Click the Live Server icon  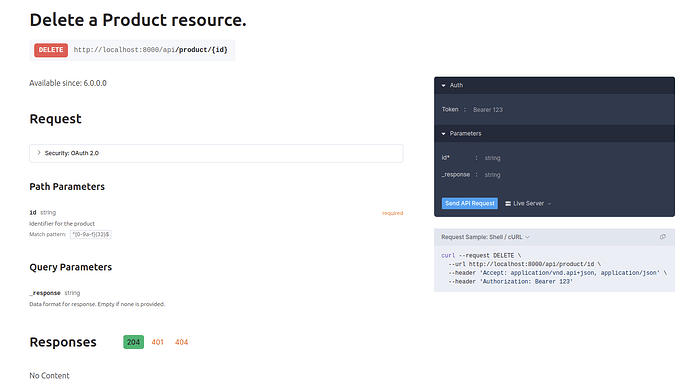[508, 204]
